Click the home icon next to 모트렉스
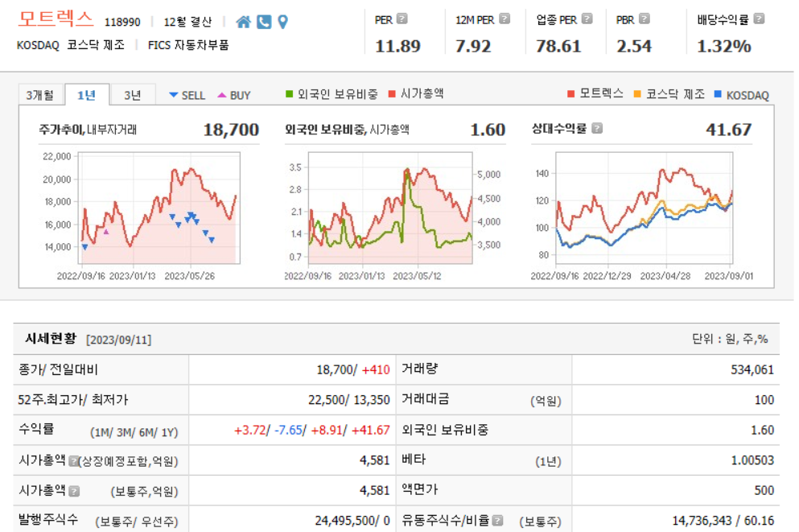The height and width of the screenshot is (532, 799). pyautogui.click(x=244, y=22)
